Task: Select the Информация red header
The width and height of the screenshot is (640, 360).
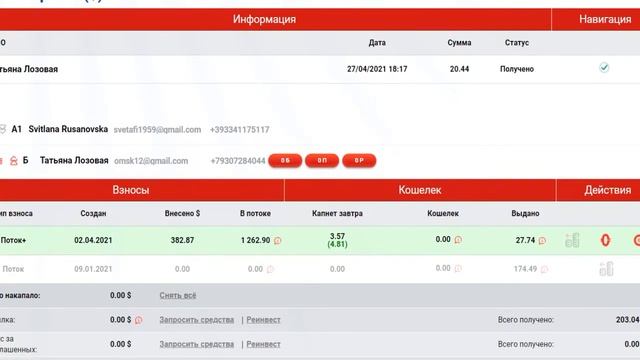Action: (x=276, y=19)
